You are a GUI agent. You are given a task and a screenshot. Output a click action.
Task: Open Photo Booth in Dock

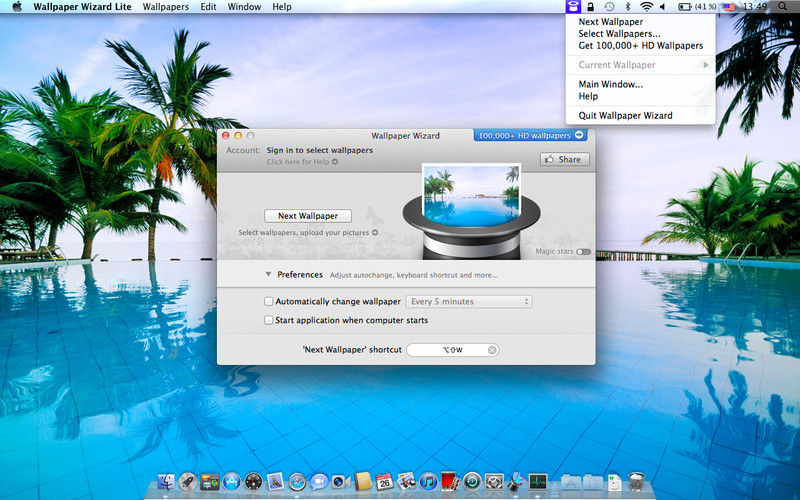pyautogui.click(x=450, y=481)
